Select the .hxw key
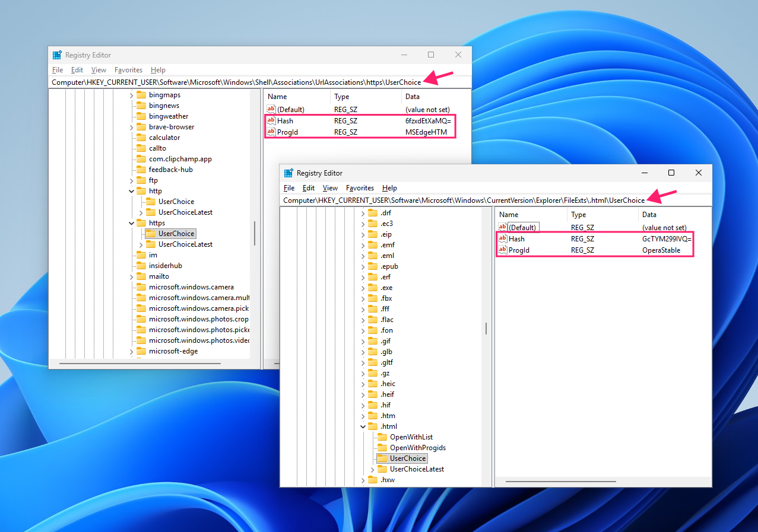The image size is (758, 532). tap(387, 480)
